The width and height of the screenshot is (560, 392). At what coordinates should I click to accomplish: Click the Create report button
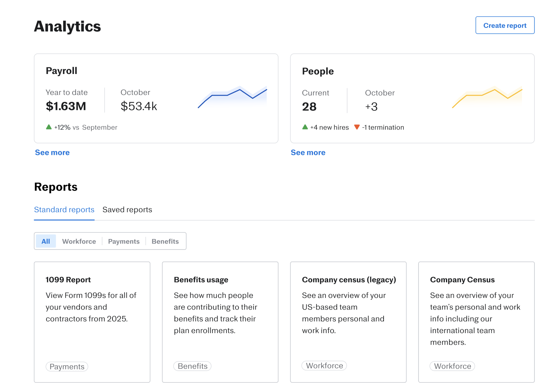point(505,25)
